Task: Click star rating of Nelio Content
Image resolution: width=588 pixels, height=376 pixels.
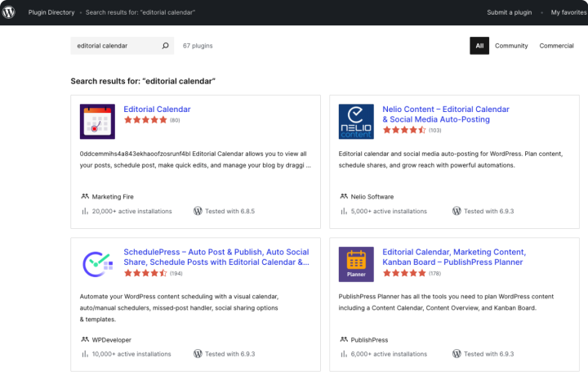Action: [404, 130]
